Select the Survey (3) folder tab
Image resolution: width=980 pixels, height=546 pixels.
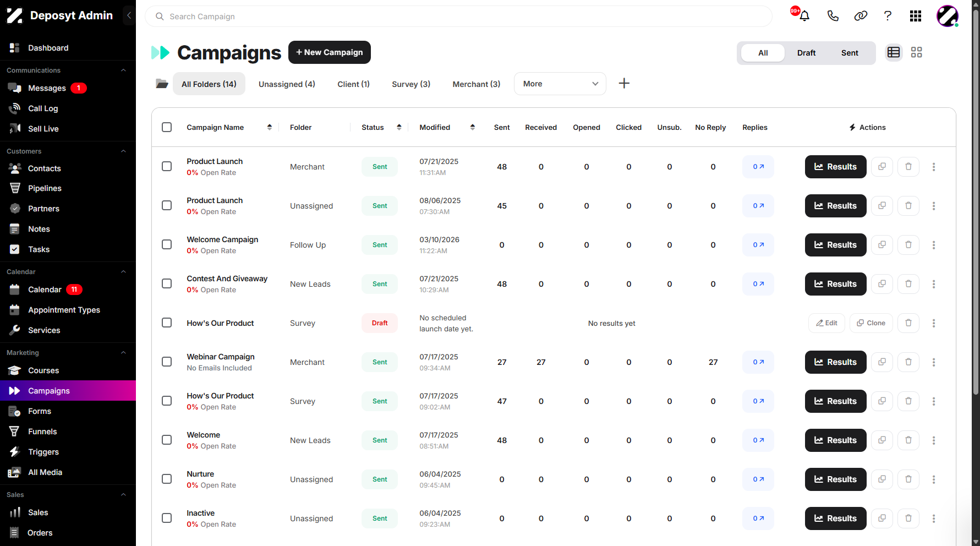click(411, 84)
